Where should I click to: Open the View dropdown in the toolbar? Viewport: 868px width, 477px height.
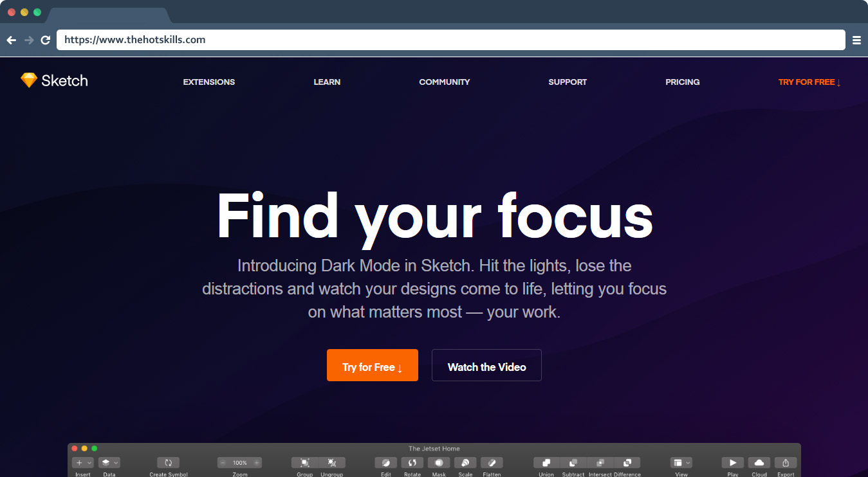(681, 463)
